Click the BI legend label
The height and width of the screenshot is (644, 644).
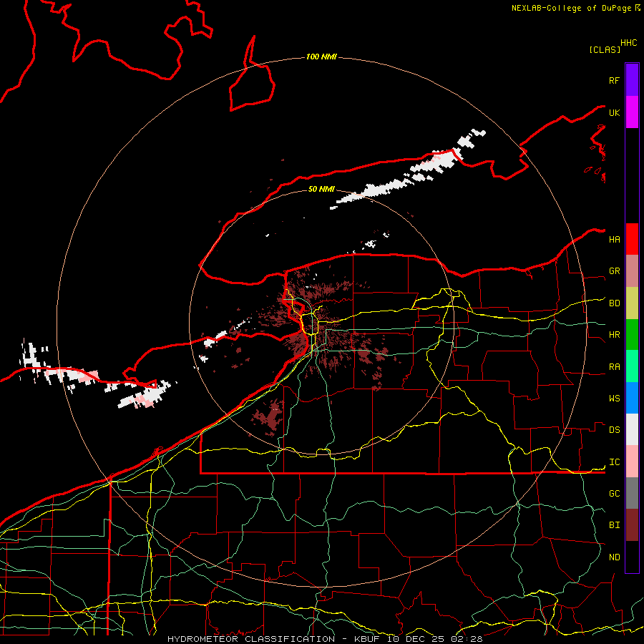point(614,525)
